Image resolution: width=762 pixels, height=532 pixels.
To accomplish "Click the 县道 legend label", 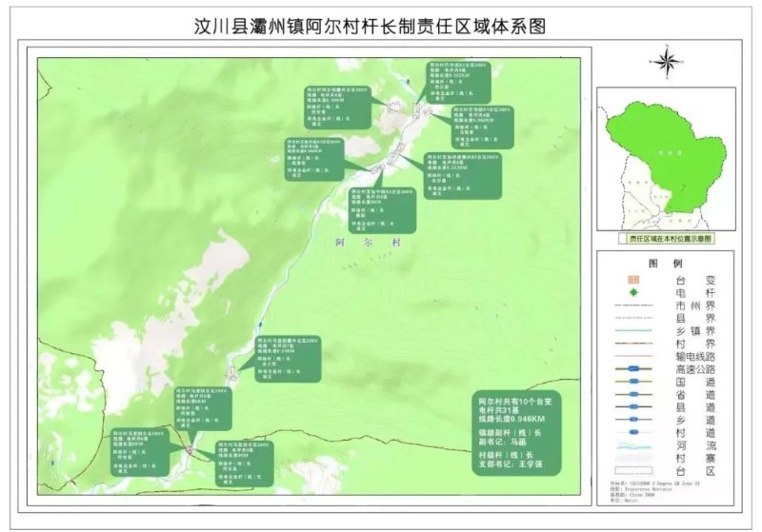I will [695, 406].
